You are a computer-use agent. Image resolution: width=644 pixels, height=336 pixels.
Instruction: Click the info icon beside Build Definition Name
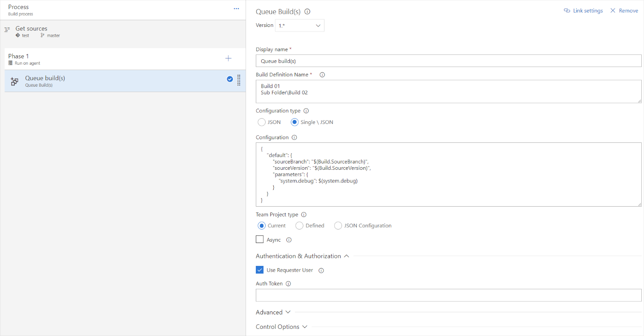(x=322, y=75)
